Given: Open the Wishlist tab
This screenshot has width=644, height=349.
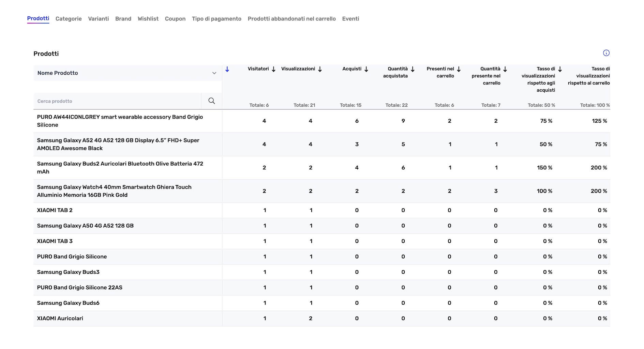Looking at the screenshot, I should (148, 19).
